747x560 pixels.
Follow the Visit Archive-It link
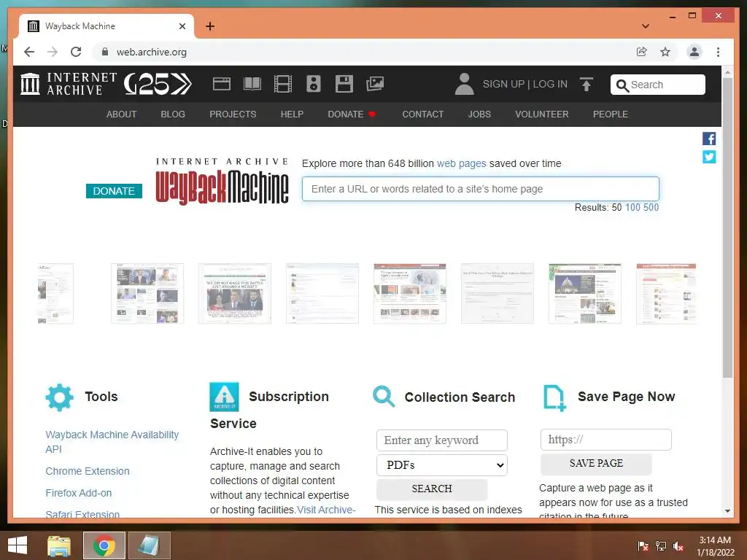326,510
